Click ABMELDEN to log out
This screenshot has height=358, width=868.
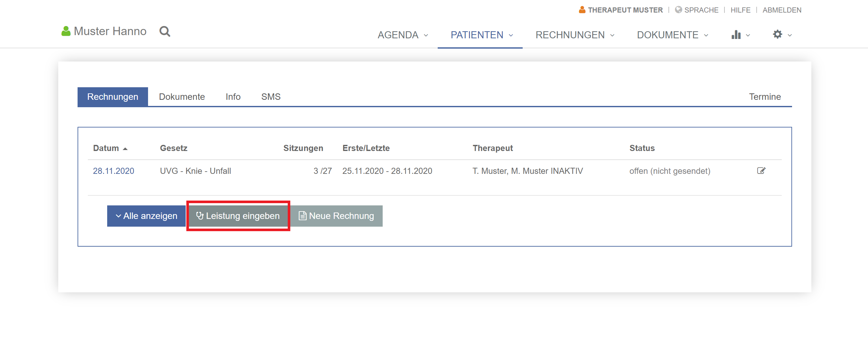[x=782, y=10]
